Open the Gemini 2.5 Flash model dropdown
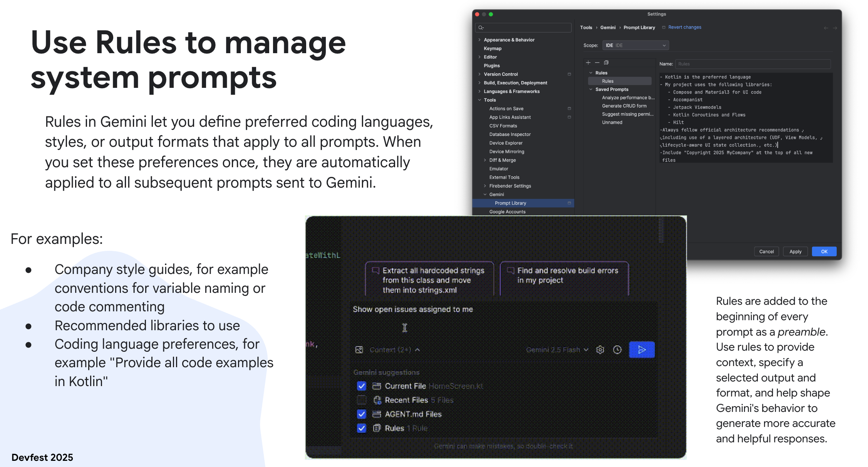Image resolution: width=868 pixels, height=467 pixels. coord(557,349)
